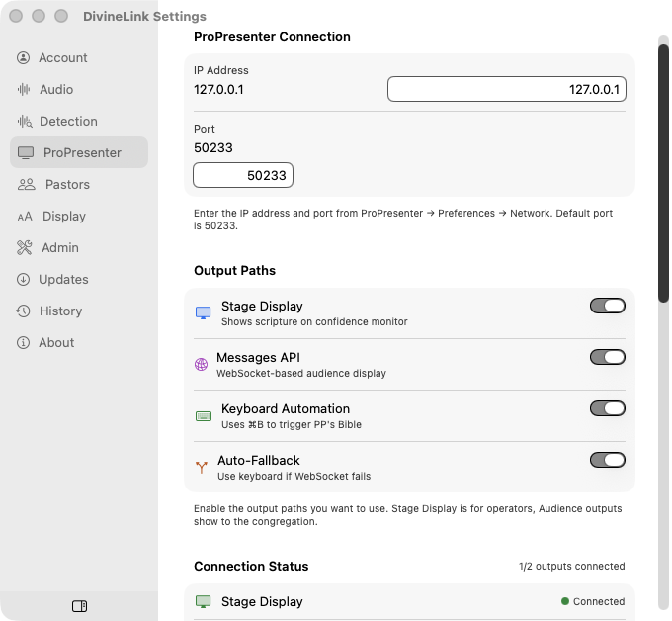Viewport: 672px width, 621px height.
Task: Click the vertical scrollbar thumb
Action: tap(663, 174)
